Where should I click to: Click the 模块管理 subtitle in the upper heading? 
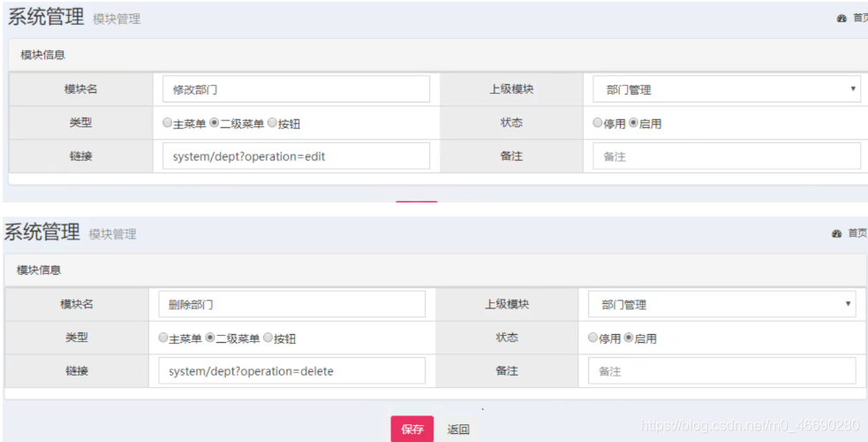[x=117, y=19]
